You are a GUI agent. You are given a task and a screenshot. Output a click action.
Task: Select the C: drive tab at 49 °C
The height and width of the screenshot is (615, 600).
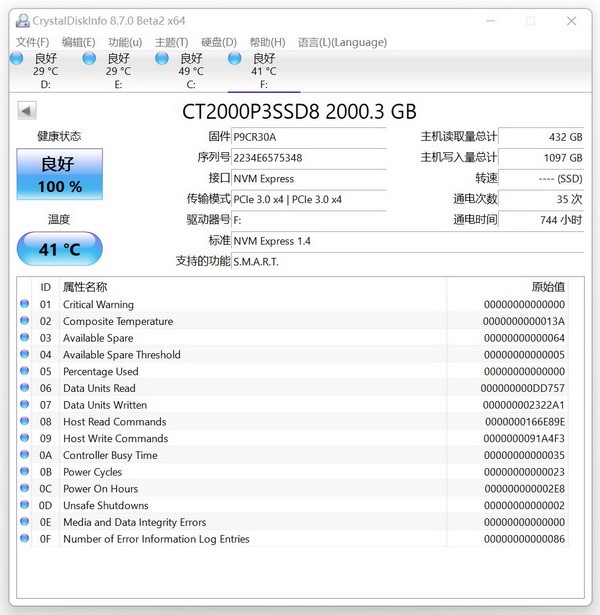[x=191, y=71]
